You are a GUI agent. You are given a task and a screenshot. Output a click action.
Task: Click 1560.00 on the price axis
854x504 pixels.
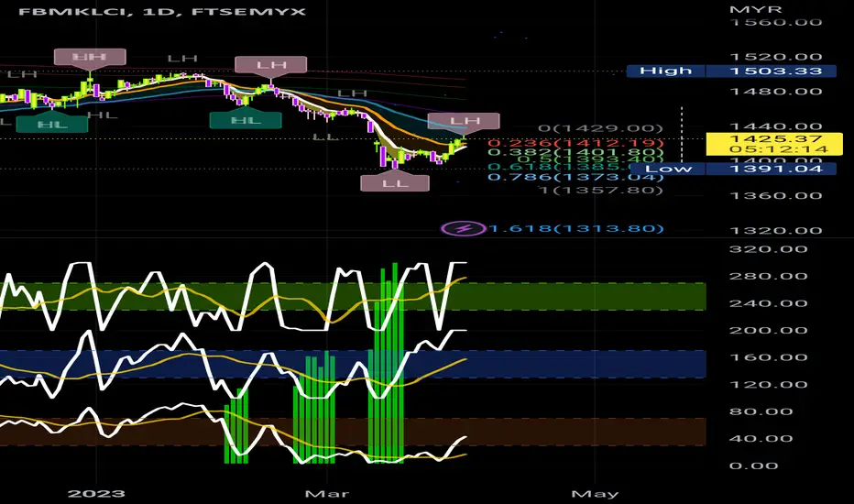click(776, 22)
